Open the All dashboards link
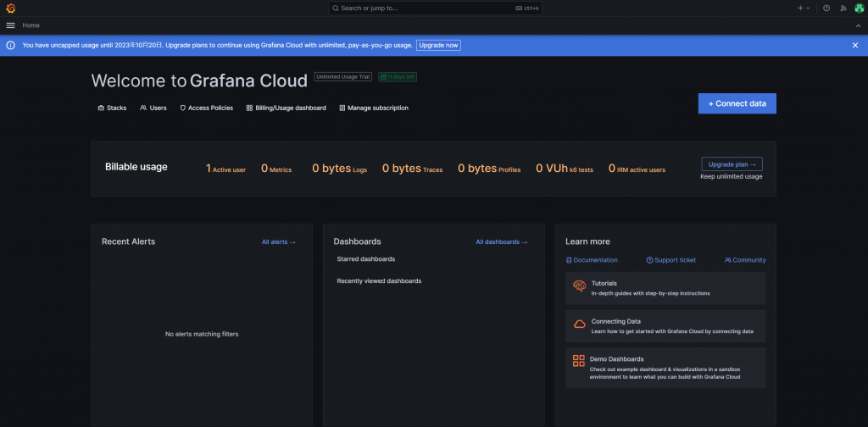 (502, 242)
